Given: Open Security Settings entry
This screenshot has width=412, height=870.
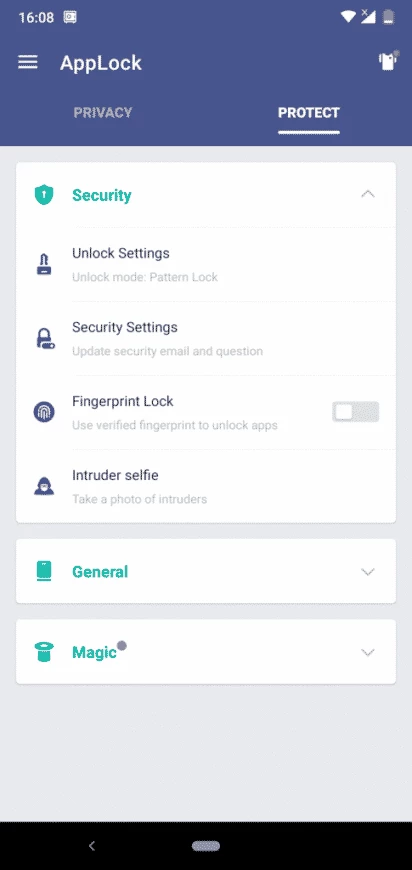Looking at the screenshot, I should pos(206,338).
